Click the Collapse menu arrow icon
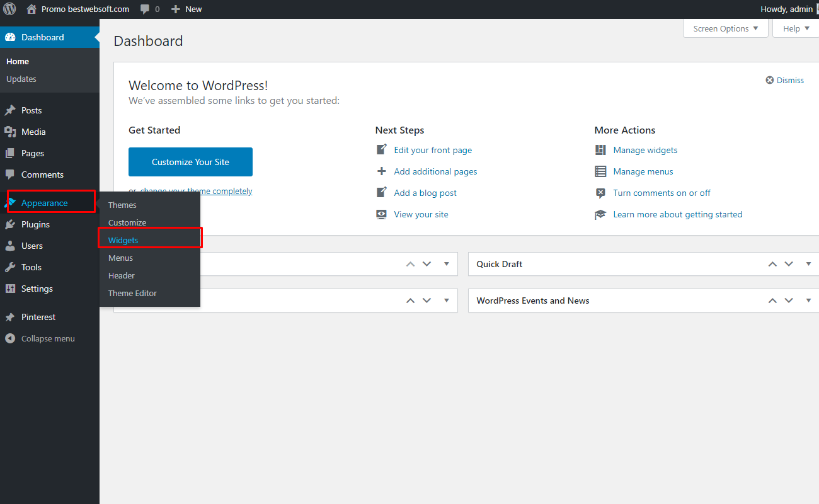 coord(10,338)
